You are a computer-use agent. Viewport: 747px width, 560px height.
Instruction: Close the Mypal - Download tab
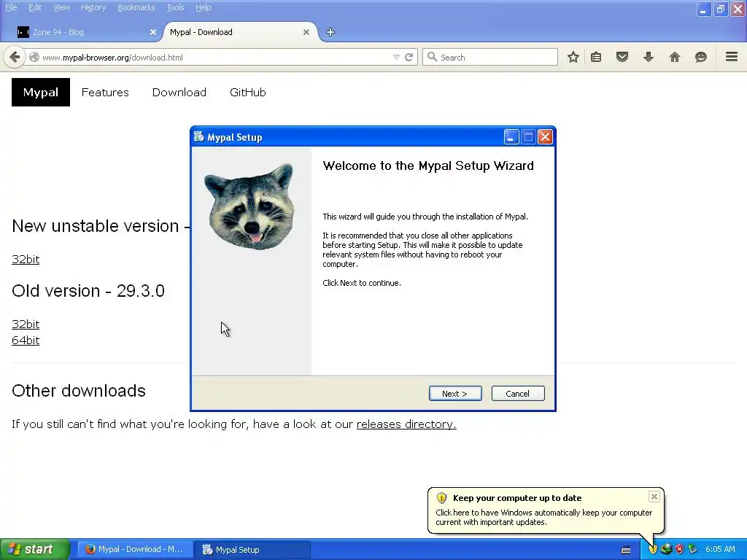(306, 32)
